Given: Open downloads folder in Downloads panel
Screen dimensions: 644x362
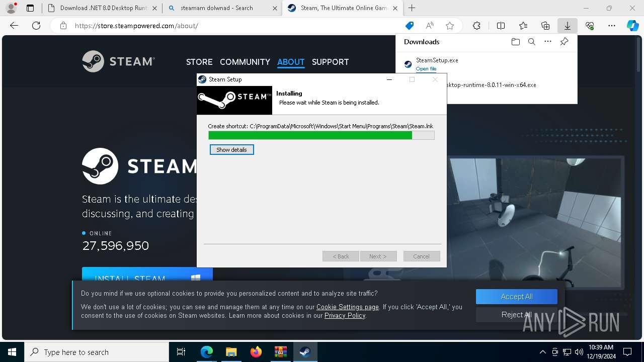Looking at the screenshot, I should tap(515, 42).
